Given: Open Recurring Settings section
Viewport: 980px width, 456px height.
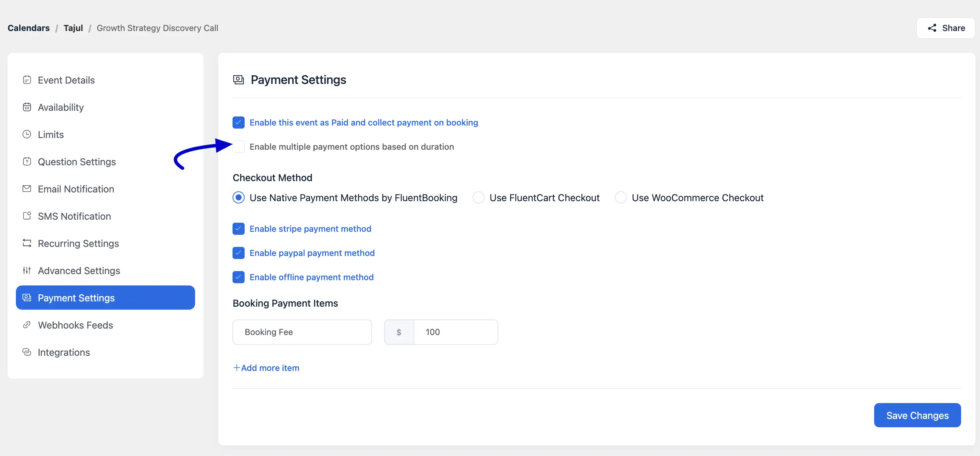Looking at the screenshot, I should (105, 244).
